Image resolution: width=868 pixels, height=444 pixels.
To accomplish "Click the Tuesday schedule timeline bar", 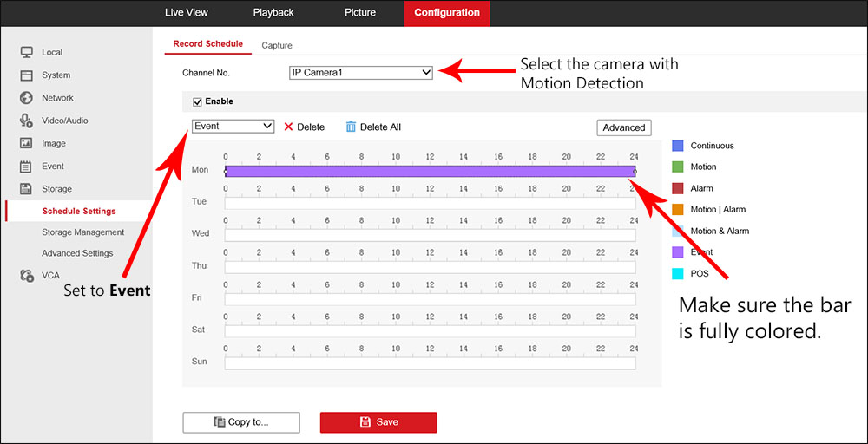I will click(x=430, y=203).
